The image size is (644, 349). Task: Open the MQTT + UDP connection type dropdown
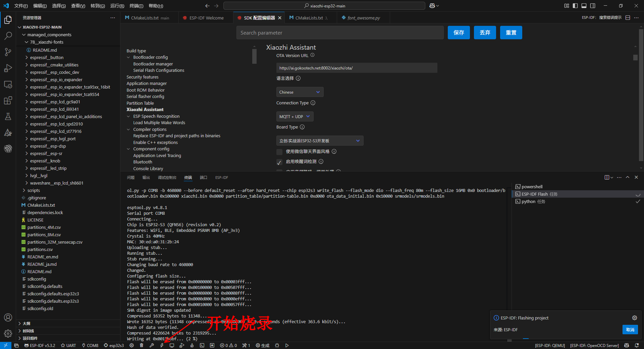coord(295,116)
